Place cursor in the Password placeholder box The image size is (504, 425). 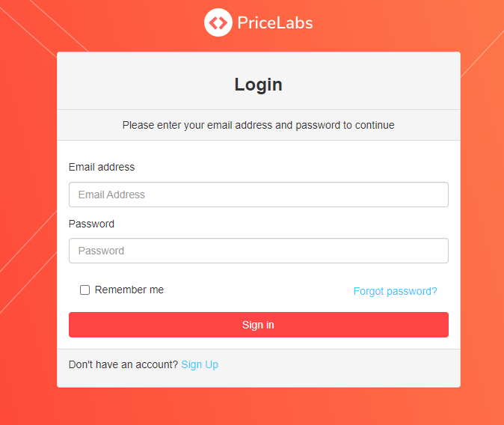tap(259, 251)
